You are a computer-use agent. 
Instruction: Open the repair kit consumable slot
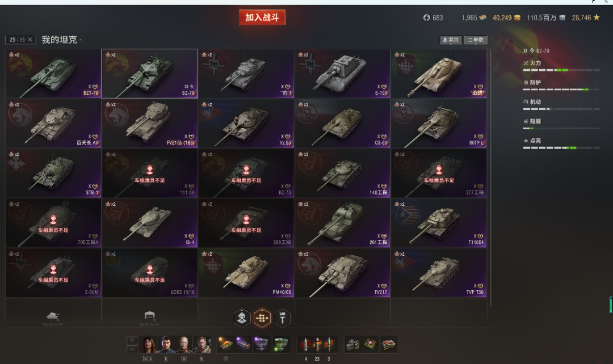pos(352,344)
